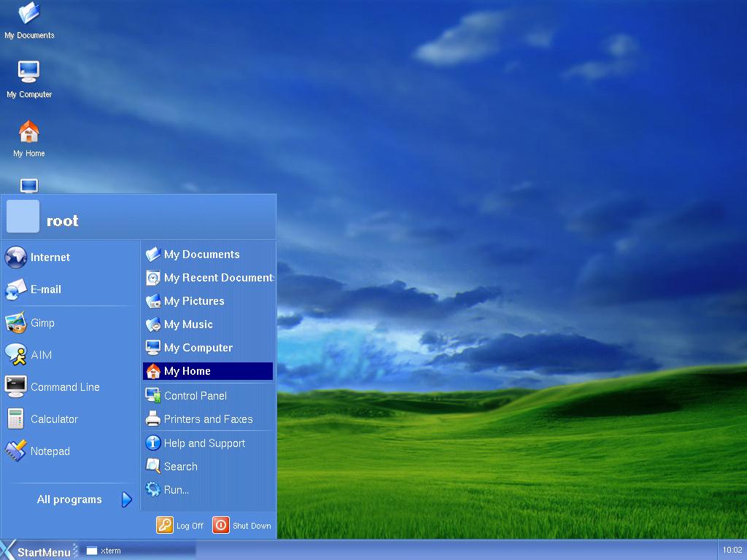Click the partially hidden desktop monitor icon
747x560 pixels.
(29, 185)
